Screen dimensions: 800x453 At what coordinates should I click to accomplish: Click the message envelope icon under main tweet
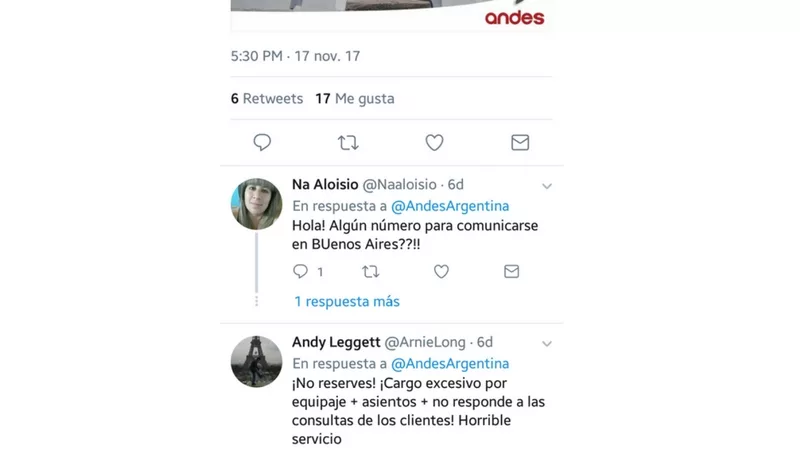520,142
